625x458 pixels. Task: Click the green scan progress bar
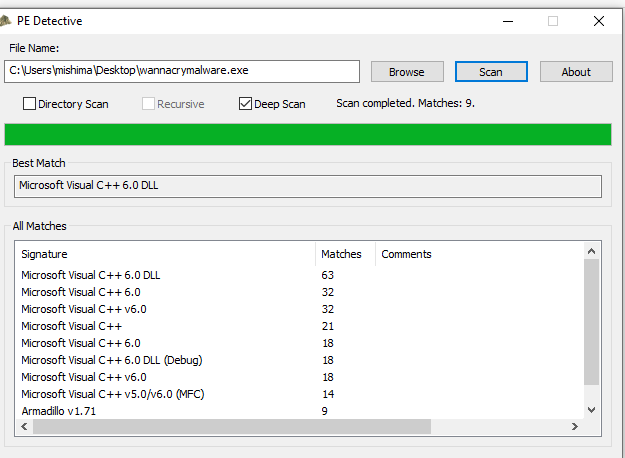[308, 134]
